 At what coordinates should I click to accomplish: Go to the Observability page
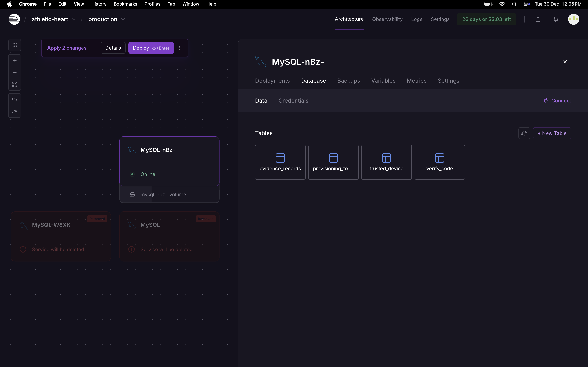(x=387, y=19)
